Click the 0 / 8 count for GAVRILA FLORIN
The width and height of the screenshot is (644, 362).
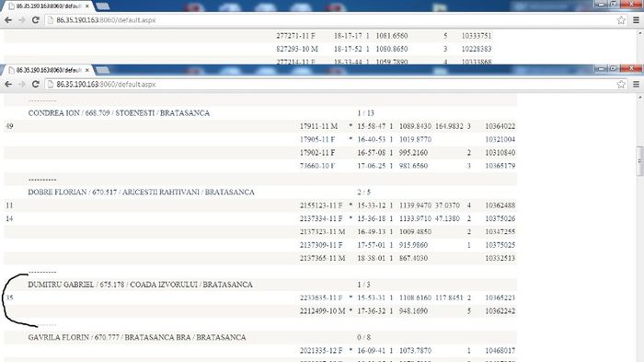[364, 337]
